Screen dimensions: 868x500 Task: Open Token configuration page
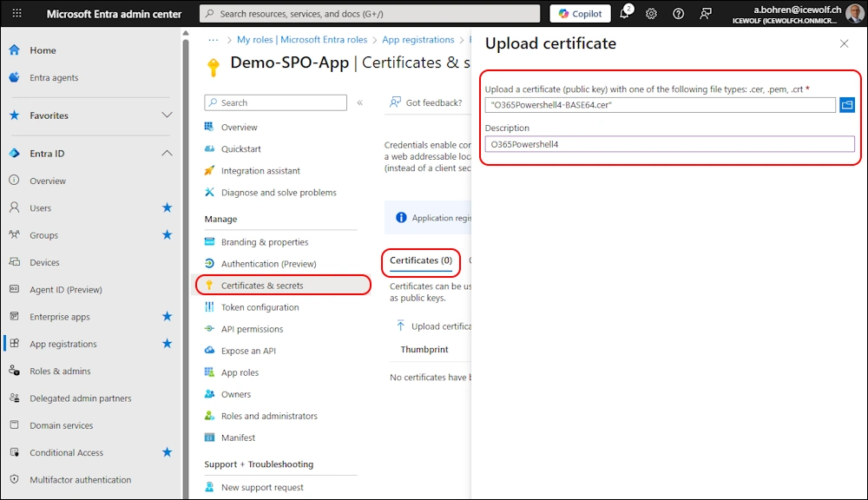(260, 307)
